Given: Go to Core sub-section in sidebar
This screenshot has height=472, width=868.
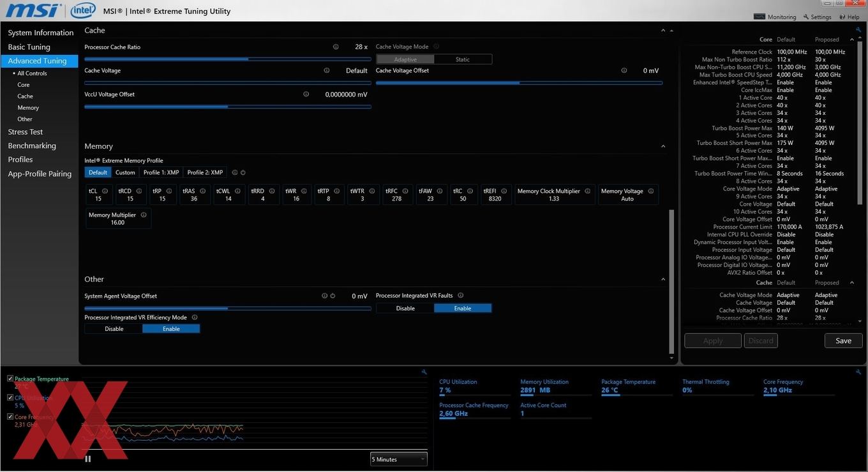Looking at the screenshot, I should point(24,85).
